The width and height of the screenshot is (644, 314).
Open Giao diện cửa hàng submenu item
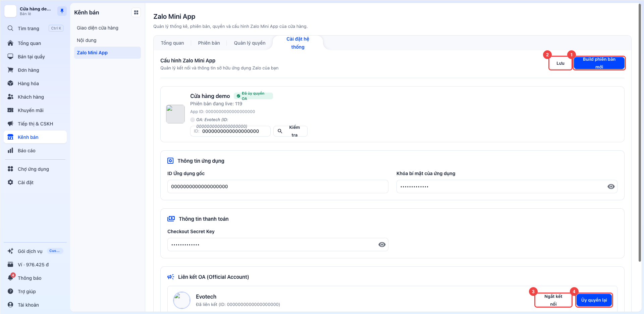pyautogui.click(x=107, y=28)
